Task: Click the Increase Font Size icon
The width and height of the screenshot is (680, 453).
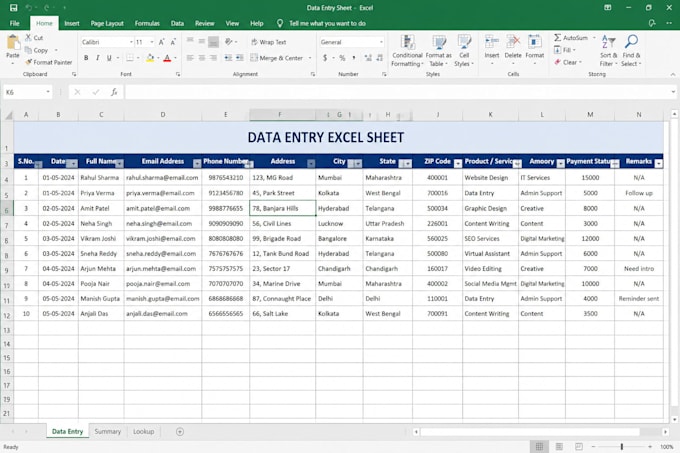Action: pyautogui.click(x=161, y=42)
